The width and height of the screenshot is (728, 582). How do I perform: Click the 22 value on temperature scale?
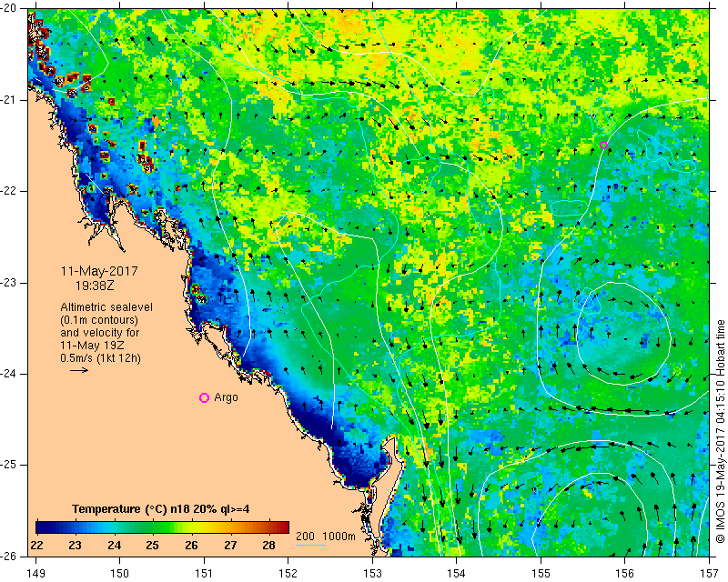click(36, 546)
